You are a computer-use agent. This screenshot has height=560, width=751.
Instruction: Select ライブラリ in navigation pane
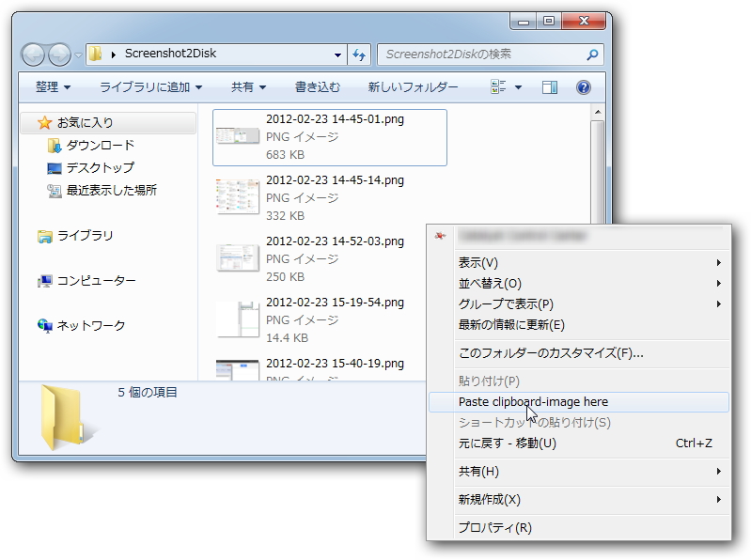coord(85,236)
